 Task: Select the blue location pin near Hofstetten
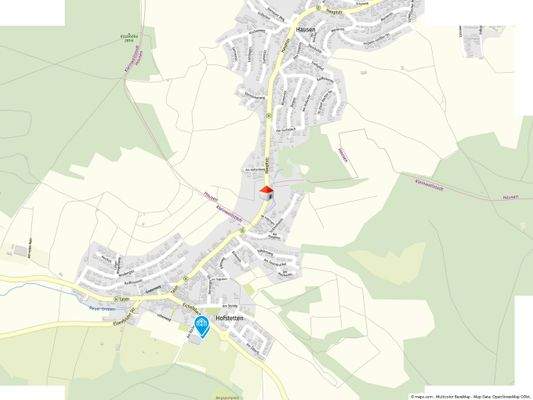click(x=202, y=327)
